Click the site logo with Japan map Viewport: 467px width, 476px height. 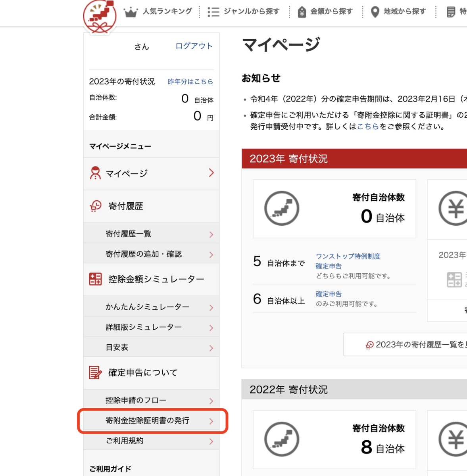tap(100, 17)
